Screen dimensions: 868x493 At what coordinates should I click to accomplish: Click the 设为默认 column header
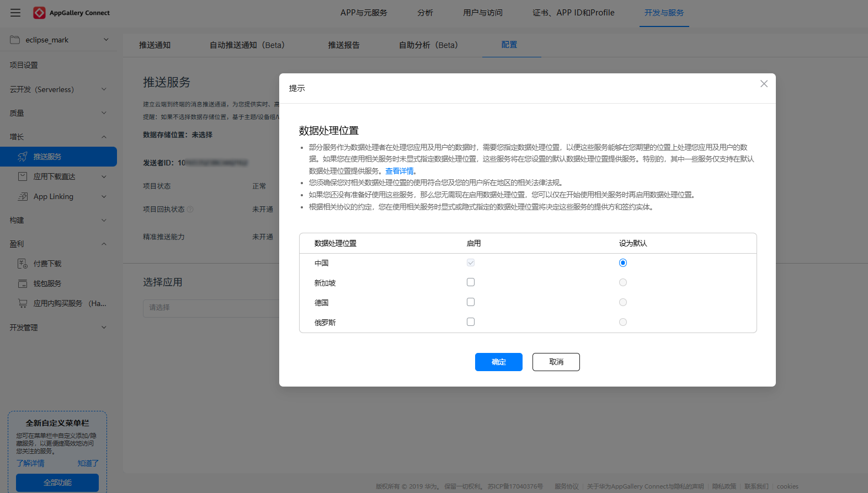[x=633, y=243]
